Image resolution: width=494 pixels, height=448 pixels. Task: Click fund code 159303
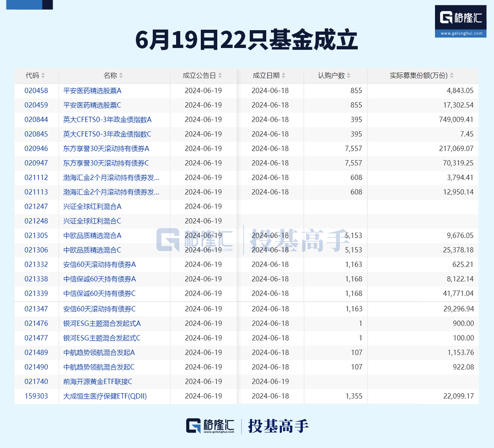click(x=36, y=396)
